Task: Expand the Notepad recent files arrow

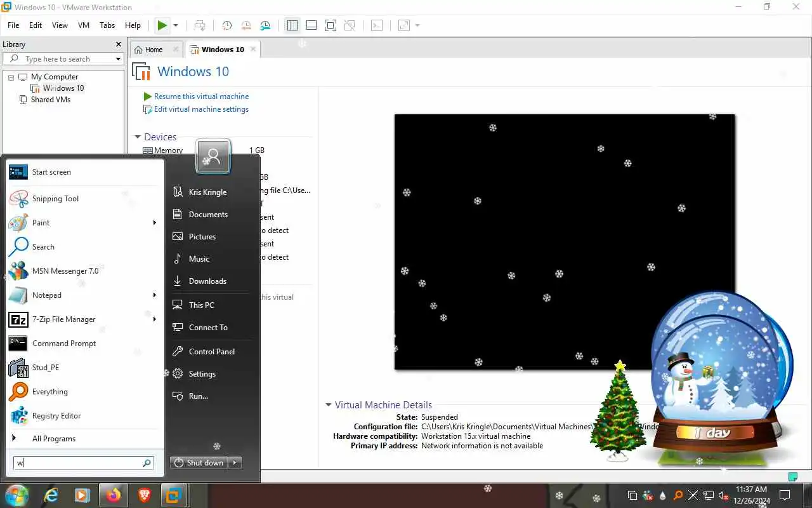Action: [154, 295]
